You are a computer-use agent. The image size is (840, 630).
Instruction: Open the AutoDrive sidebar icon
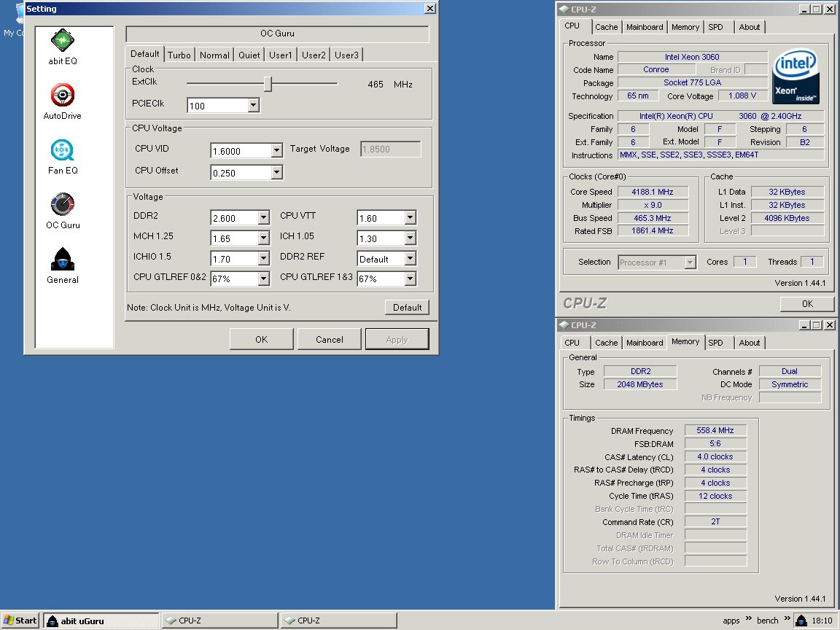point(63,96)
